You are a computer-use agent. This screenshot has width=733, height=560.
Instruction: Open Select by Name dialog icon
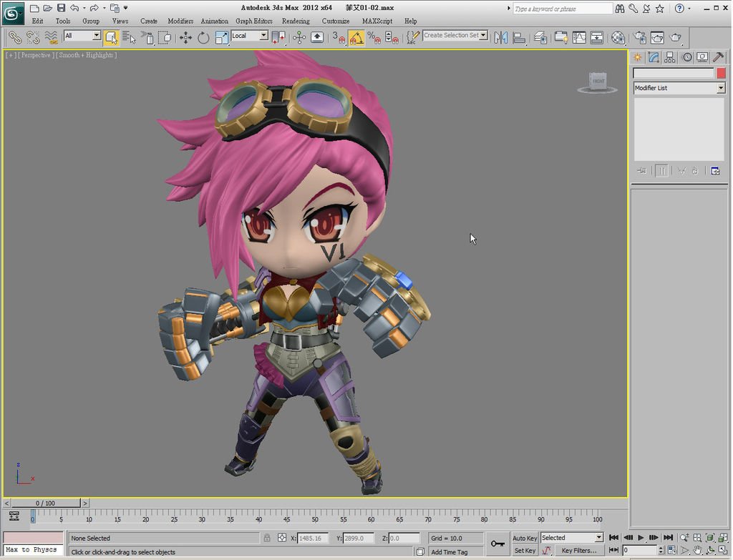tap(129, 37)
